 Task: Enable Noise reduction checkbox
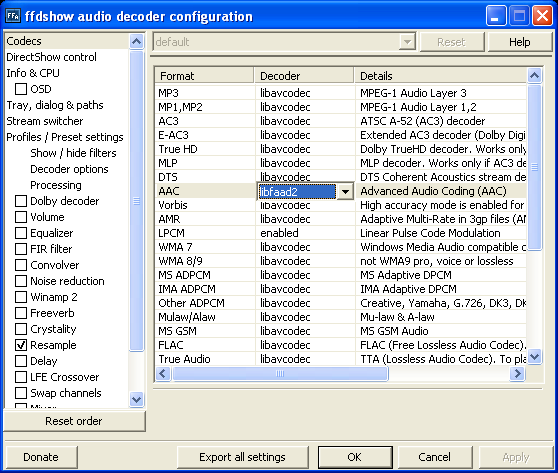tap(21, 281)
